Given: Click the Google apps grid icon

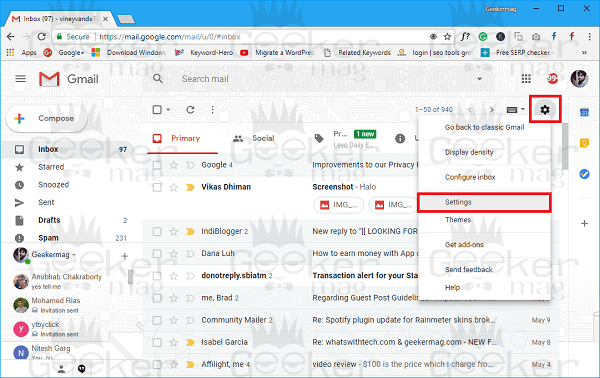Looking at the screenshot, I should 526,79.
